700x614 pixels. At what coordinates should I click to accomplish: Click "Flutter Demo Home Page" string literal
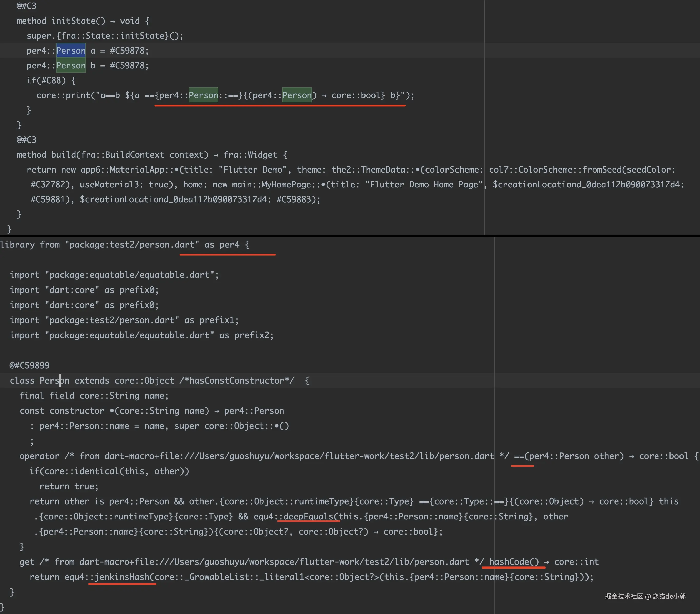click(x=424, y=185)
